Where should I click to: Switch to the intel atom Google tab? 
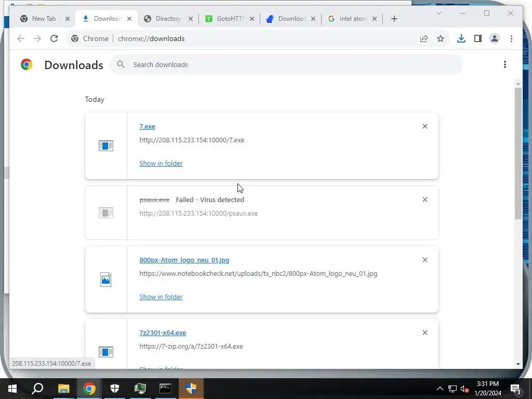[352, 19]
